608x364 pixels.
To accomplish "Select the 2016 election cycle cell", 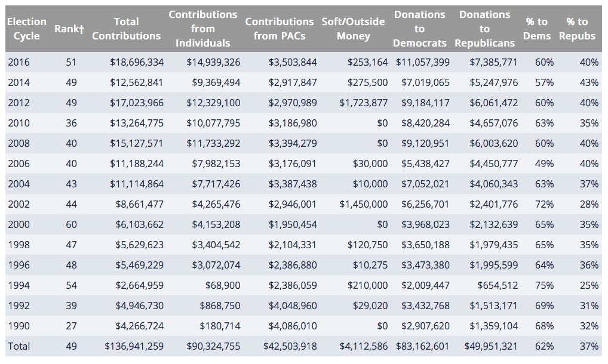I will point(19,62).
